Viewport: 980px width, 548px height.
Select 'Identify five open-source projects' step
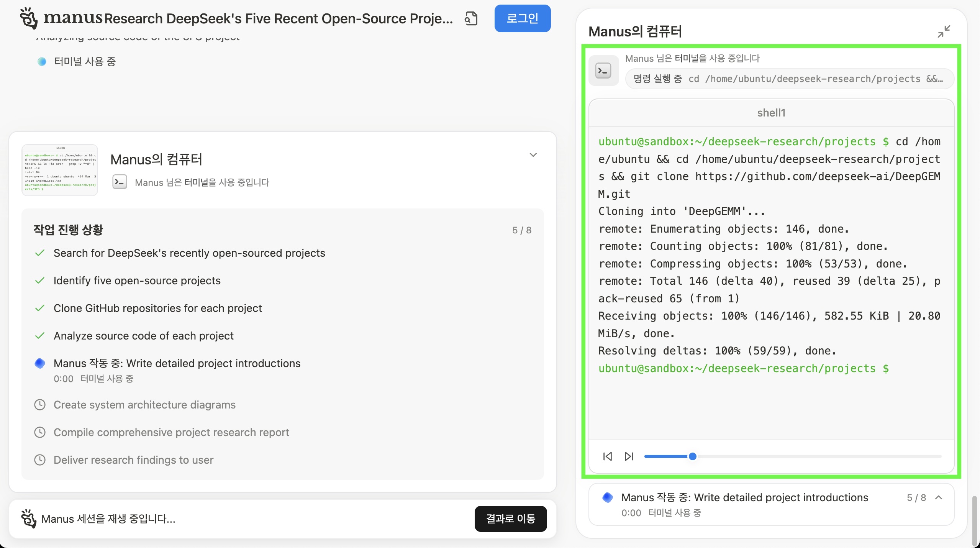pos(137,281)
